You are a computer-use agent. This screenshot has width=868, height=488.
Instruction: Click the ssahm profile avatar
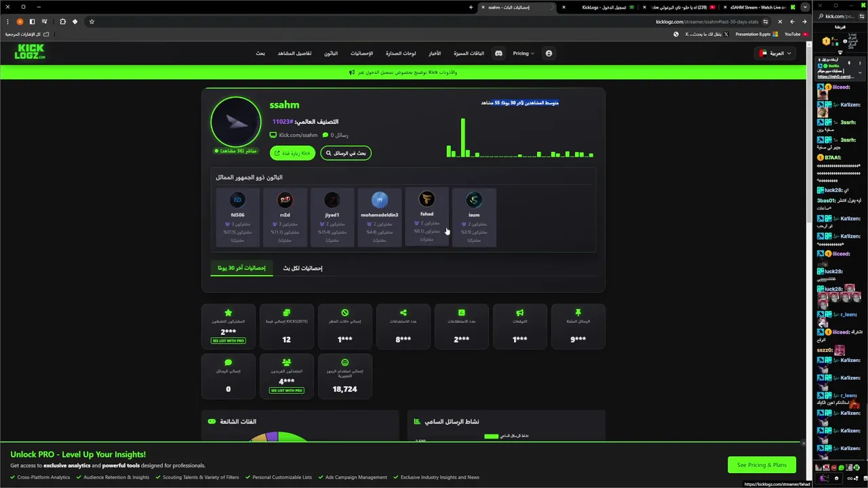coord(235,122)
